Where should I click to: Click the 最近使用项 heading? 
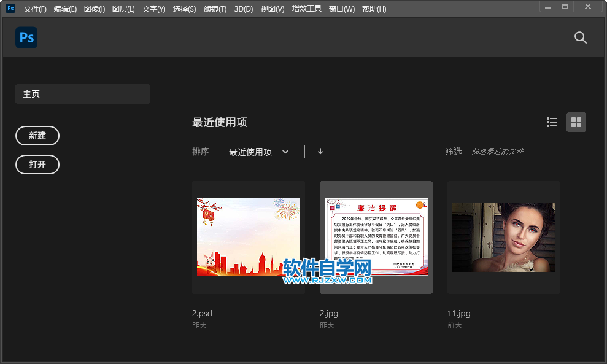click(x=220, y=122)
